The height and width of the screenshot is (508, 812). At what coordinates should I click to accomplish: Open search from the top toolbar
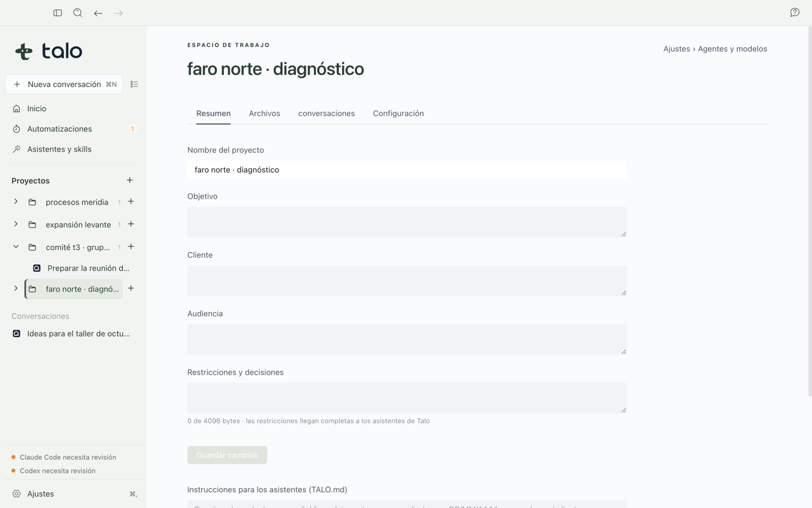78,13
